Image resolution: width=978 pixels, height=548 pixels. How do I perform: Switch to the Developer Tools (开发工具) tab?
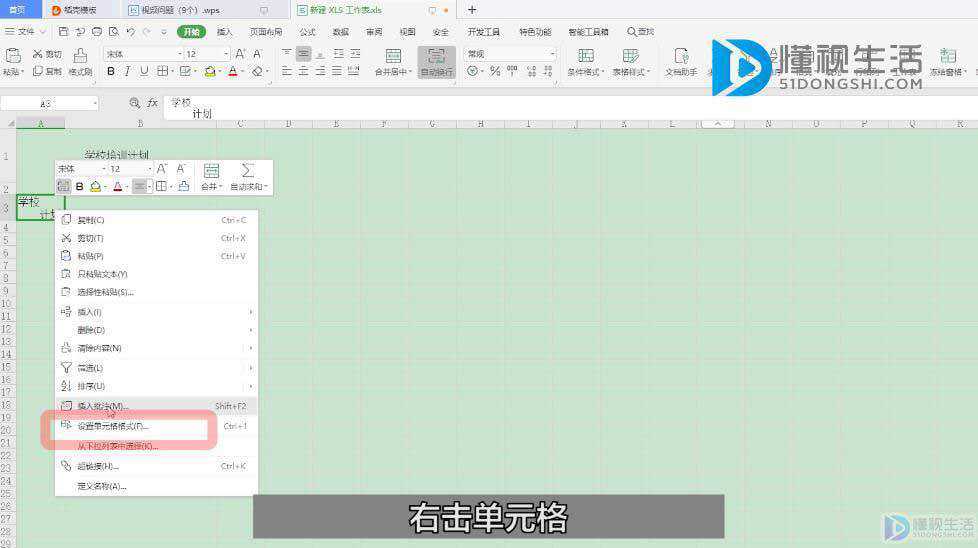pyautogui.click(x=483, y=31)
